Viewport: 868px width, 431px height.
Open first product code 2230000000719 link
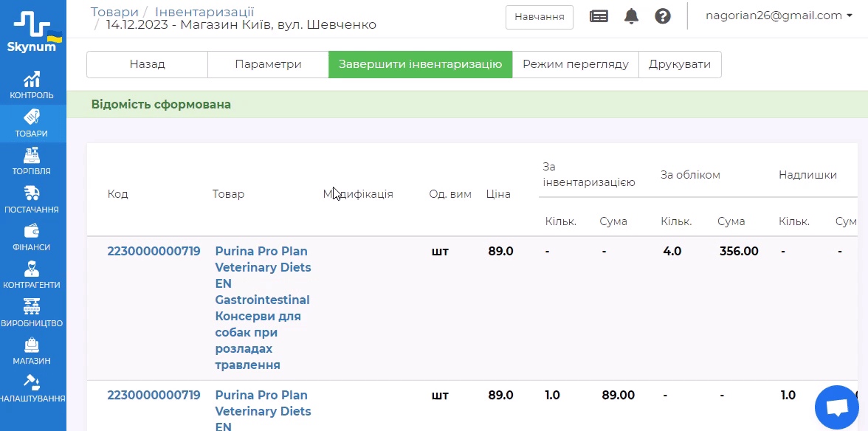tap(154, 251)
